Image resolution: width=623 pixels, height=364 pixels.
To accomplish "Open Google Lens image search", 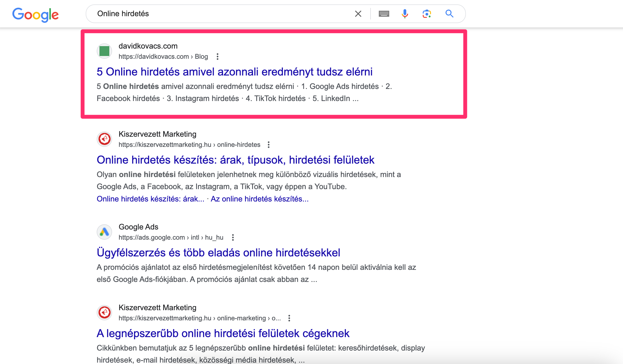I will click(427, 14).
